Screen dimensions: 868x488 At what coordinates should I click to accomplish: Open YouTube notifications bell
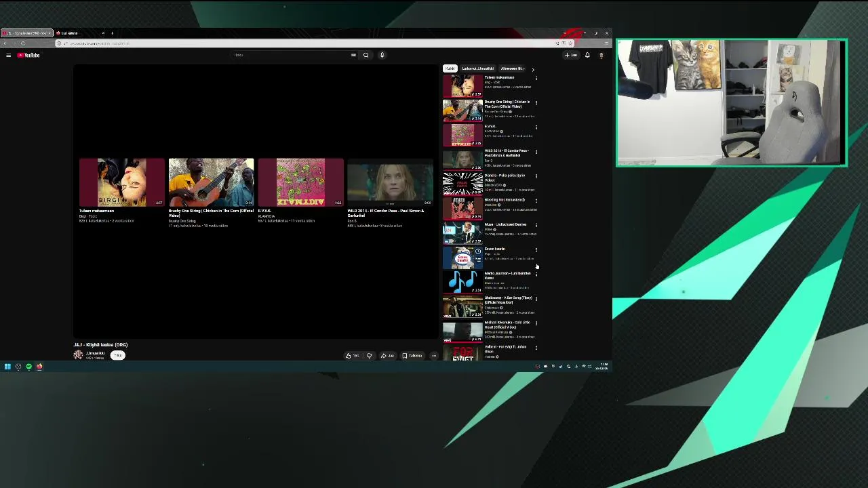587,55
